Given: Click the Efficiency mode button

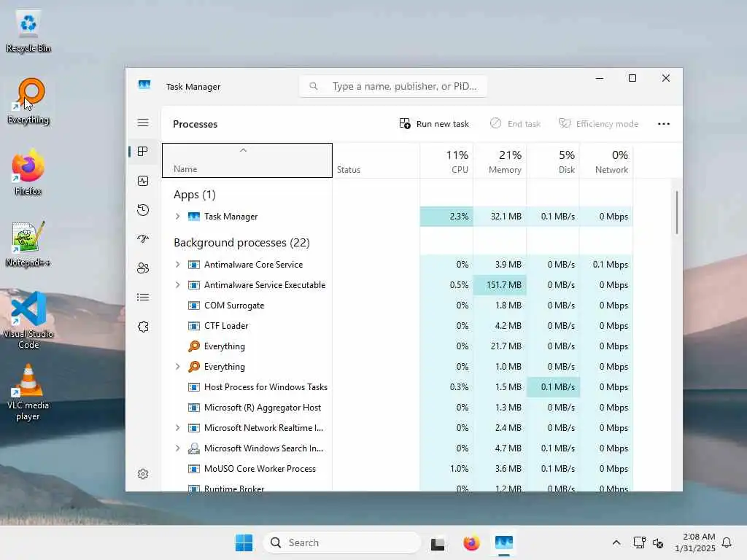Looking at the screenshot, I should click(x=598, y=124).
